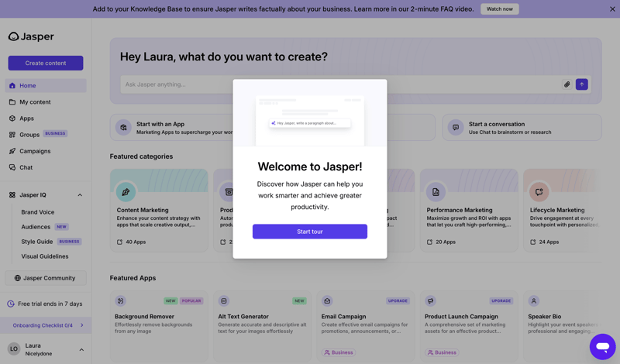
Task: Click the Start tour button
Action: (x=309, y=232)
